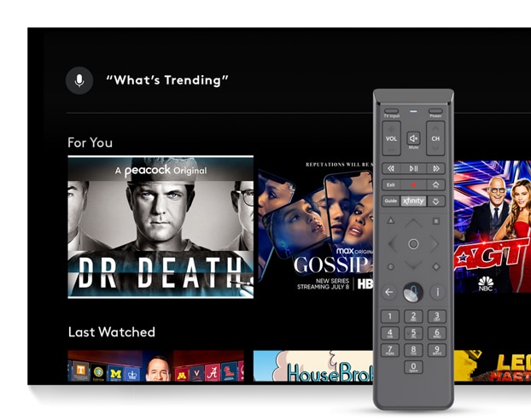Tap the back arrow button on the remote
The width and height of the screenshot is (531, 420).
pyautogui.click(x=389, y=292)
